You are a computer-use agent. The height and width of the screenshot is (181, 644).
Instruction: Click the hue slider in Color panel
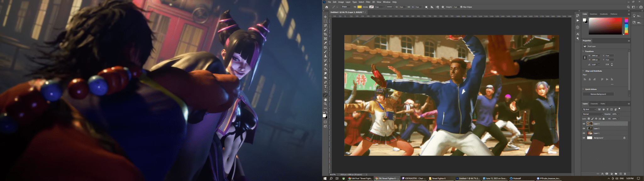(x=626, y=26)
